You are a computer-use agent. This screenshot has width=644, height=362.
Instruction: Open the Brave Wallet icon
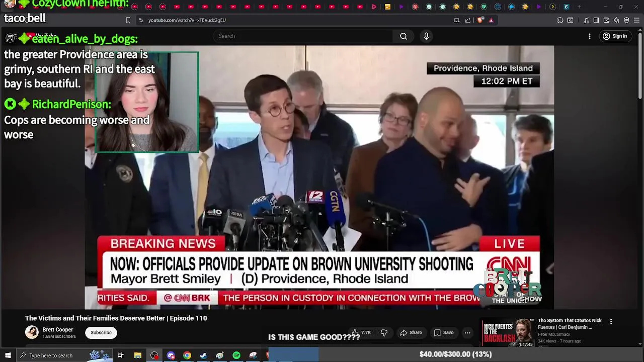pos(606,20)
